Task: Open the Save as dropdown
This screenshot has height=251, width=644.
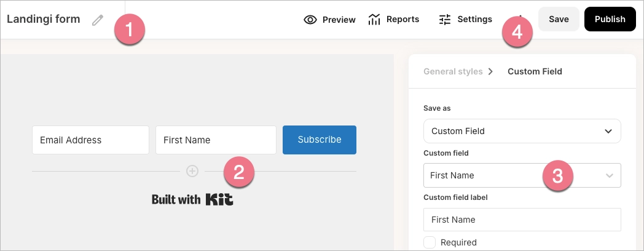Action: click(x=522, y=131)
